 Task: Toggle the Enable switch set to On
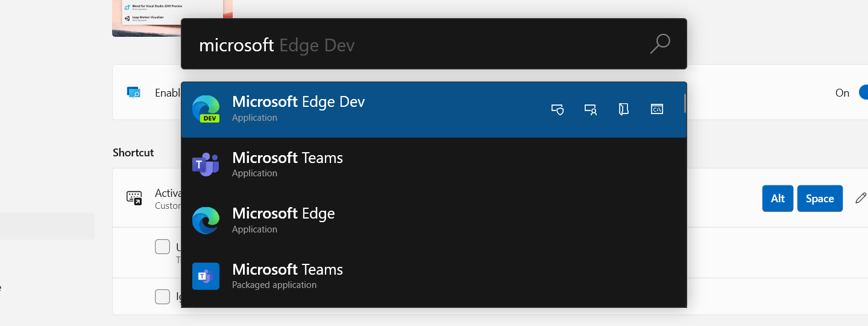[863, 92]
